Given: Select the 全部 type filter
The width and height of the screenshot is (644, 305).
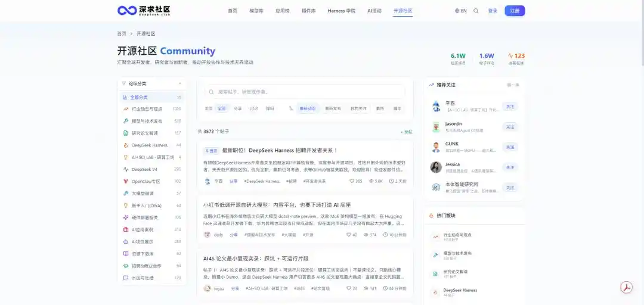Looking at the screenshot, I should tap(221, 109).
